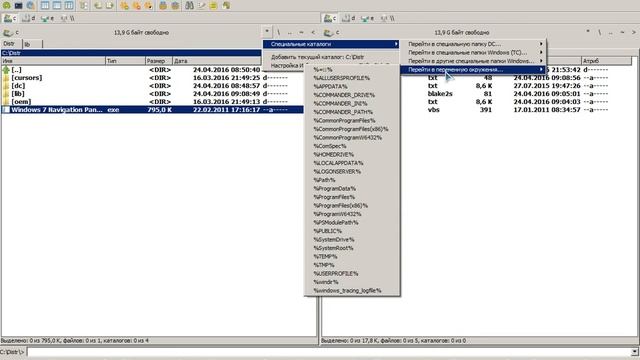The width and height of the screenshot is (640, 360).
Task: Choose %COMMANDER_DRIVE% variable
Action: click(352, 95)
